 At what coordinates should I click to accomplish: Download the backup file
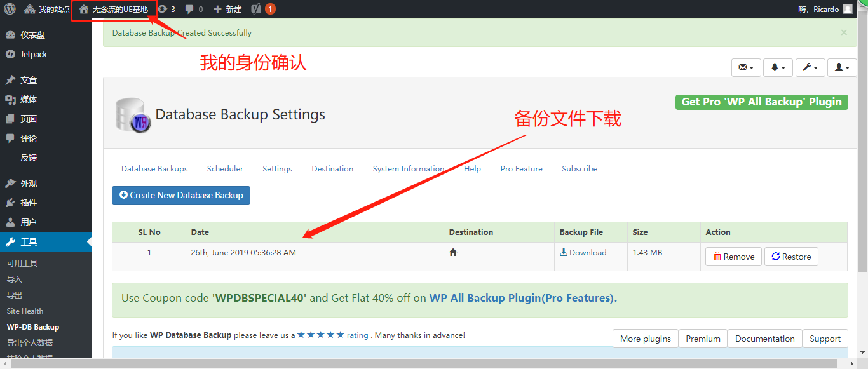[583, 252]
